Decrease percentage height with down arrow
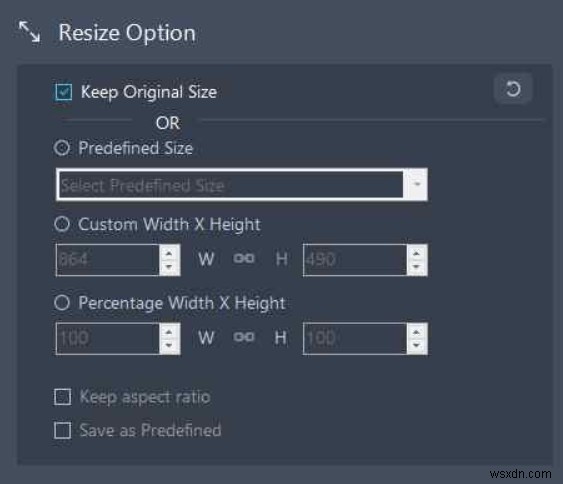This screenshot has width=563, height=484. (417, 345)
